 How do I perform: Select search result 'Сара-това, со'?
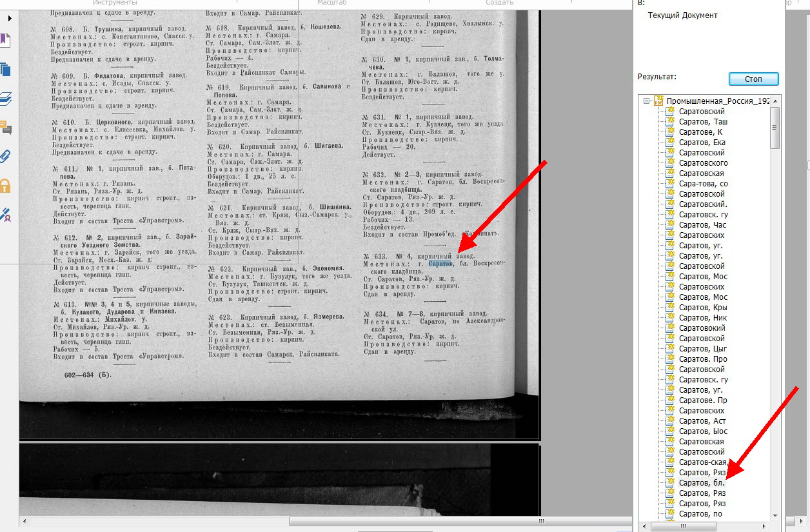click(703, 184)
